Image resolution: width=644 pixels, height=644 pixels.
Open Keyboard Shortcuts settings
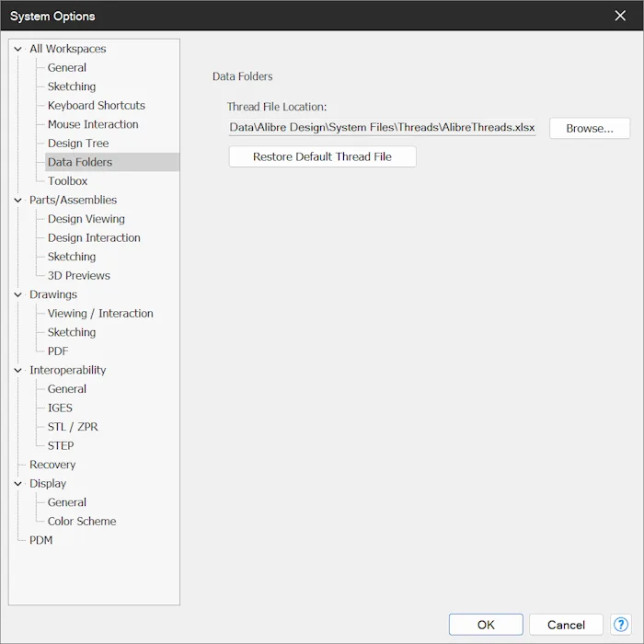coord(96,105)
